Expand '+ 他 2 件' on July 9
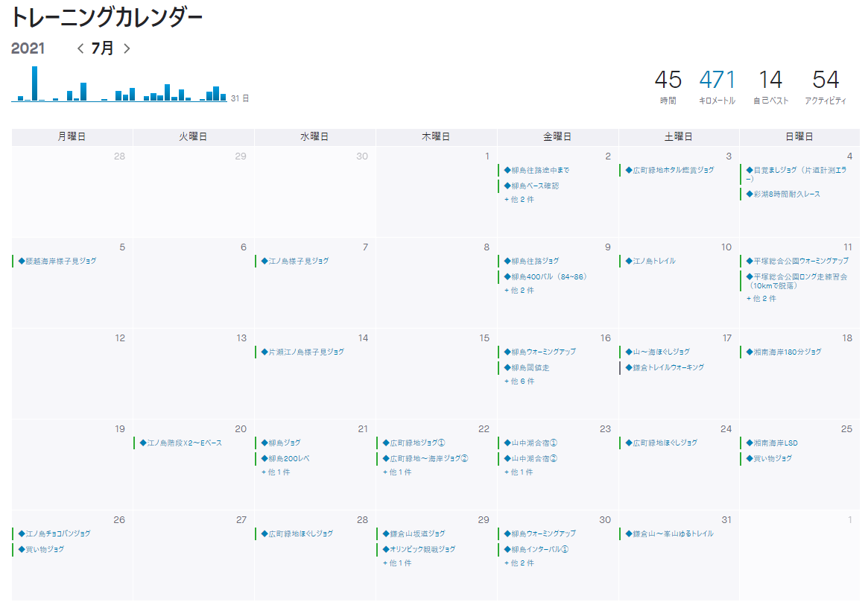The image size is (868, 608). pos(519,290)
